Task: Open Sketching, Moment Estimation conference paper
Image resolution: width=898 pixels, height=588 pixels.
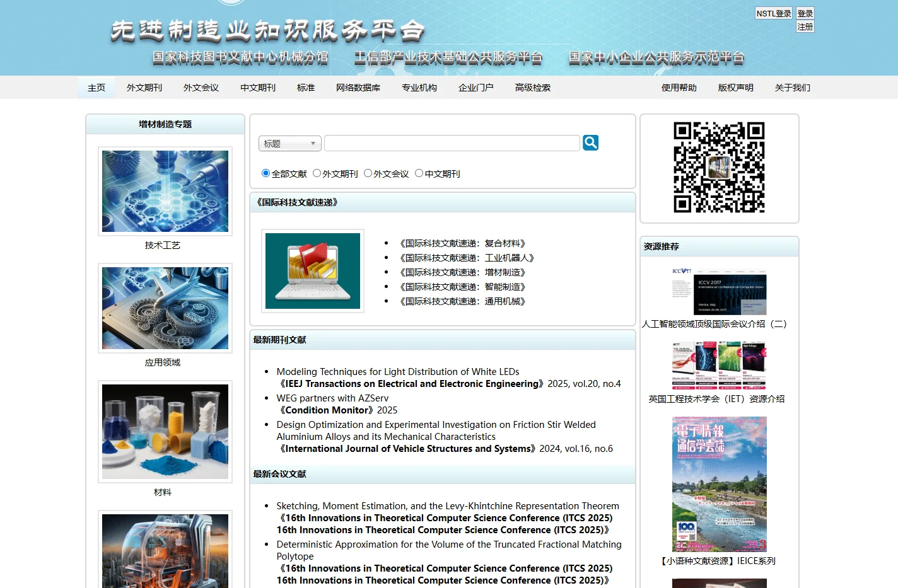Action: tap(448, 506)
